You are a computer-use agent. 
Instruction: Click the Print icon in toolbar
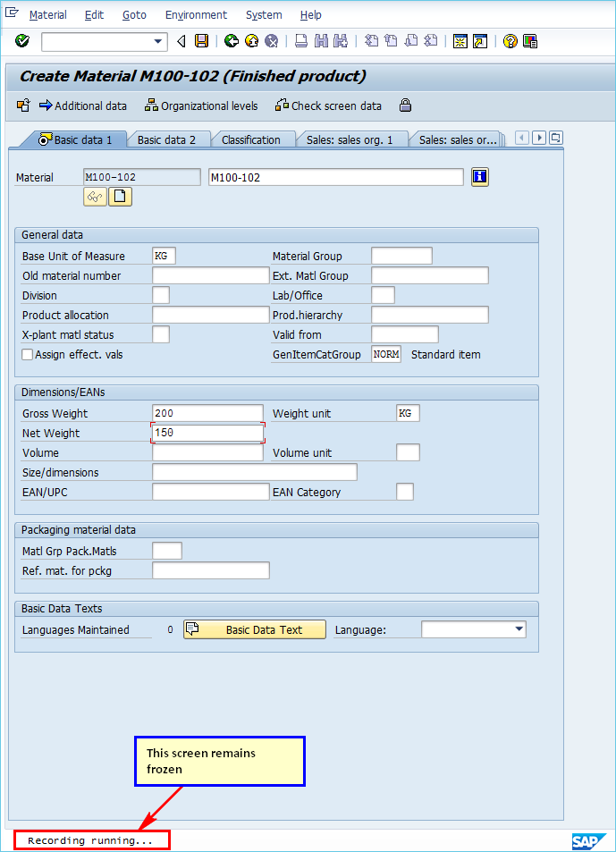pyautogui.click(x=301, y=41)
